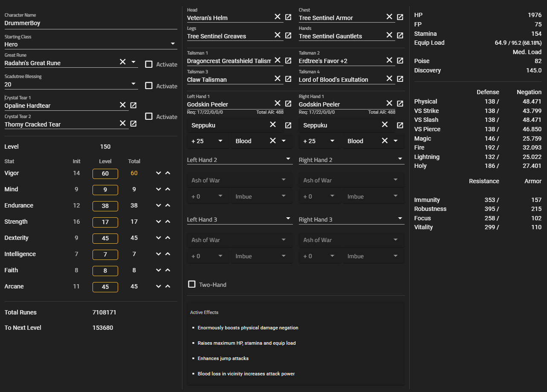Screen dimensions: 547x392
Task: Open Veteran's Helm external link icon
Action: tap(288, 17)
